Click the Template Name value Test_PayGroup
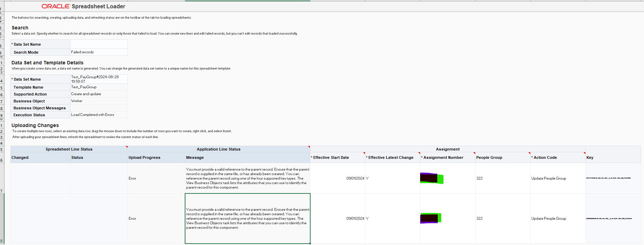644x245 pixels. pyautogui.click(x=99, y=87)
